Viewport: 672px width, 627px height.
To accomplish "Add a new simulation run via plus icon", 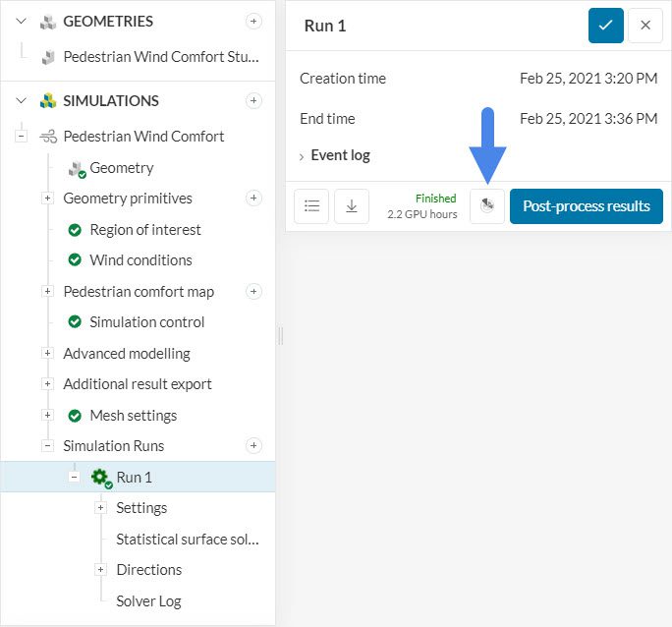I will (x=253, y=446).
